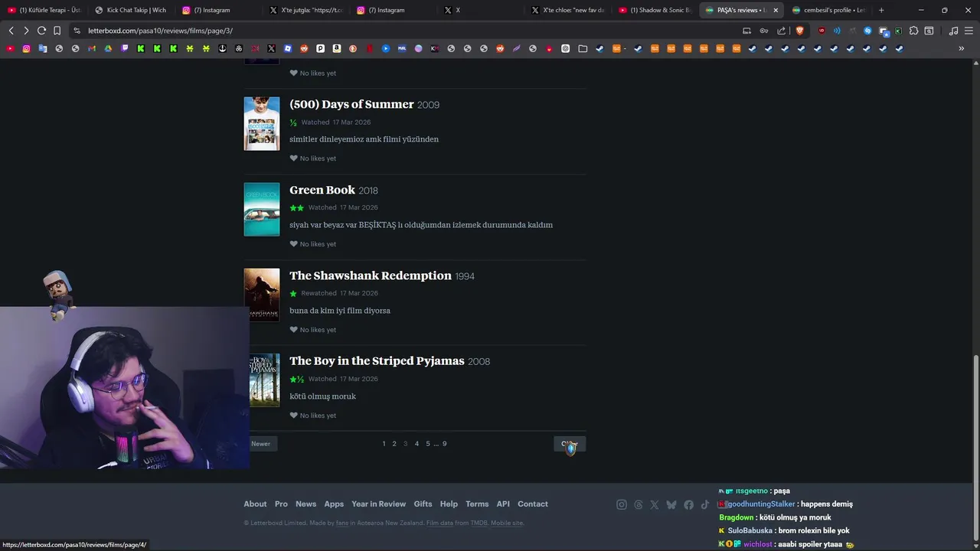Image resolution: width=980 pixels, height=551 pixels.
Task: Open The Shawshank Redemption title link
Action: point(371,275)
